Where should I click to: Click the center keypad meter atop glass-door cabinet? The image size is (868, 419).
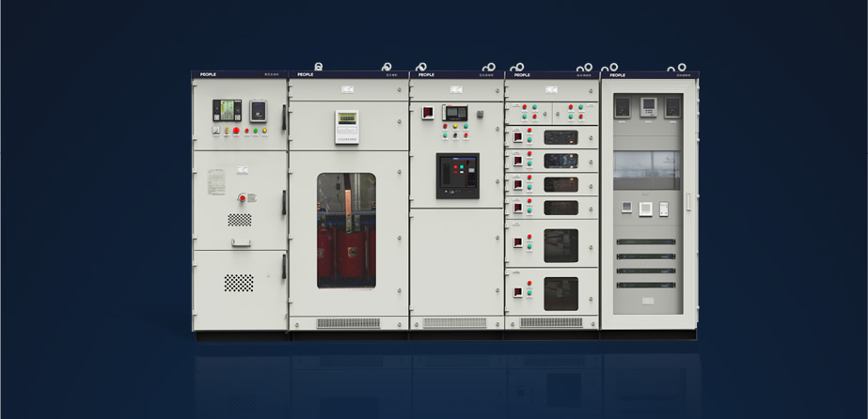[648, 107]
